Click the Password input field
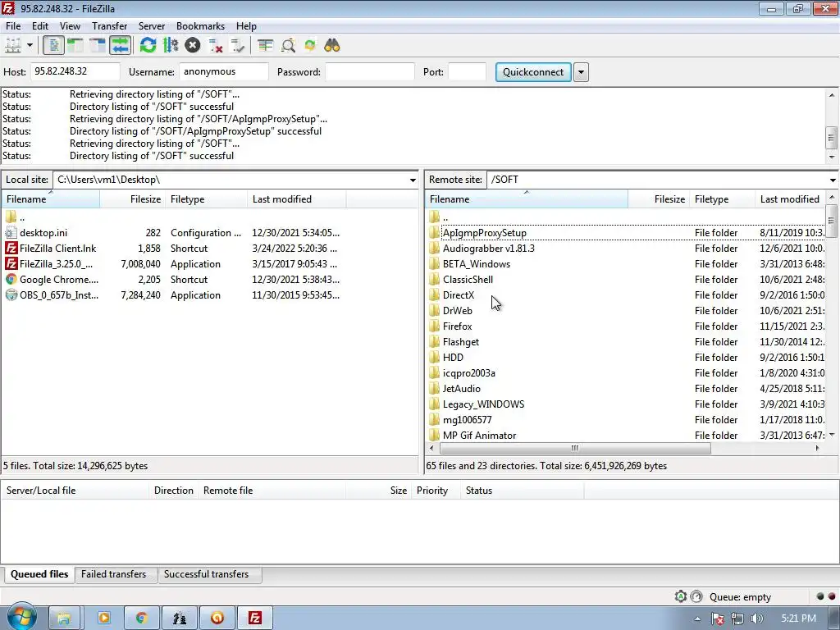This screenshot has width=840, height=630. click(370, 72)
